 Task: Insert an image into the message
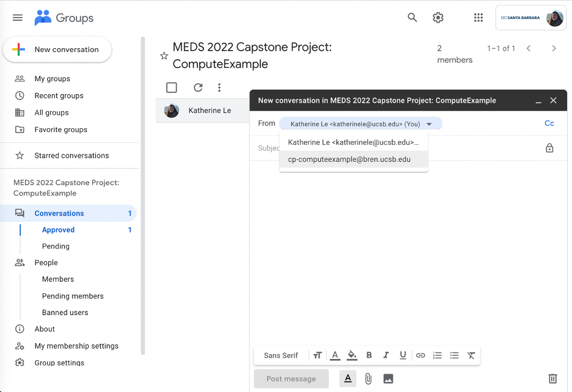pos(388,379)
